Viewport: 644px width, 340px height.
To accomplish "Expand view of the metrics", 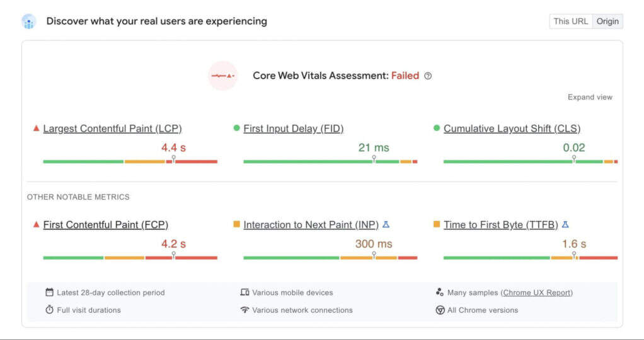I will pyautogui.click(x=590, y=97).
